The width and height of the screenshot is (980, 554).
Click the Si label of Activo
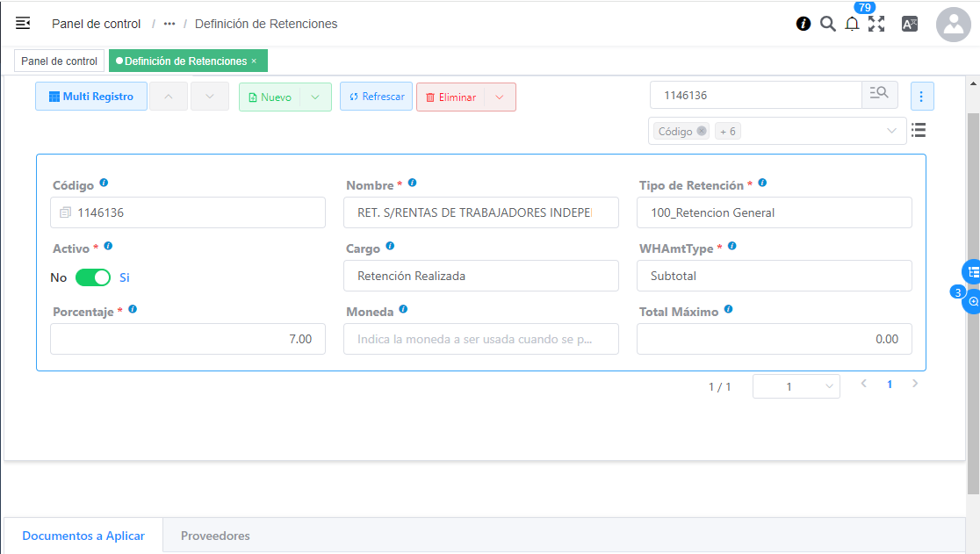(125, 277)
